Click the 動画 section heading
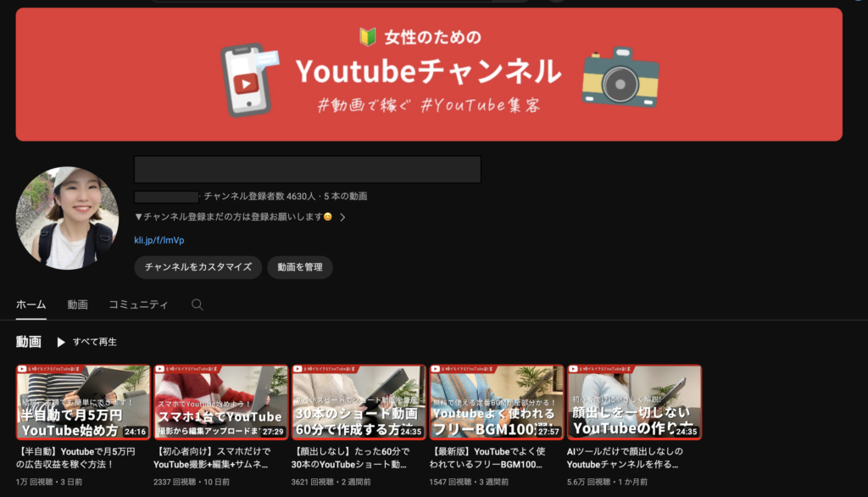Image resolution: width=868 pixels, height=497 pixels. 28,342
